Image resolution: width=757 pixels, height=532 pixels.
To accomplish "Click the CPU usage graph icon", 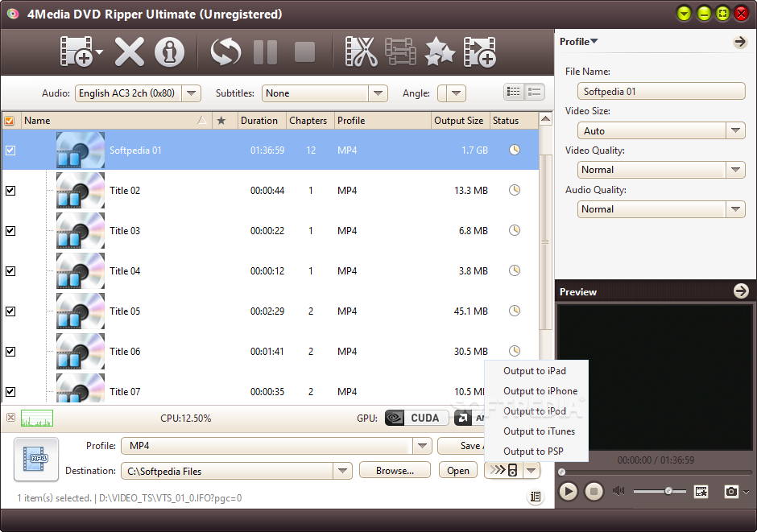I will pos(37,419).
